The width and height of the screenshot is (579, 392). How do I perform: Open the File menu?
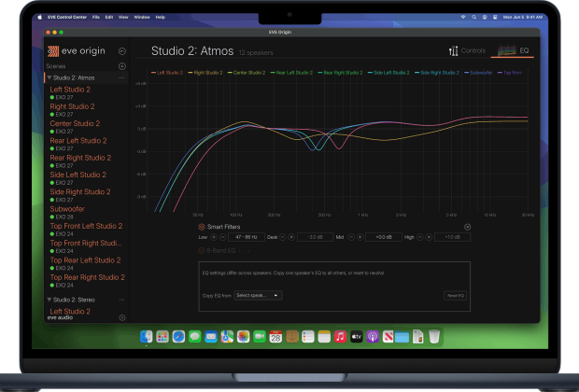pyautogui.click(x=96, y=17)
